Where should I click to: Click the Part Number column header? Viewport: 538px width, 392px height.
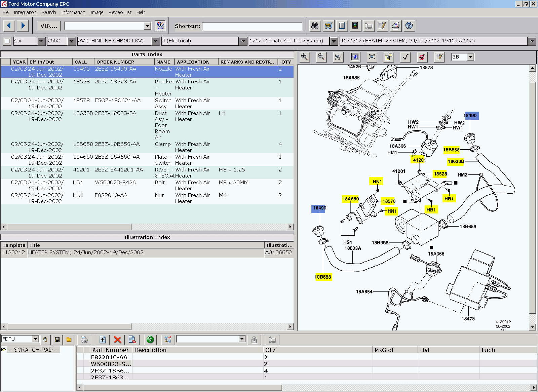110,350
